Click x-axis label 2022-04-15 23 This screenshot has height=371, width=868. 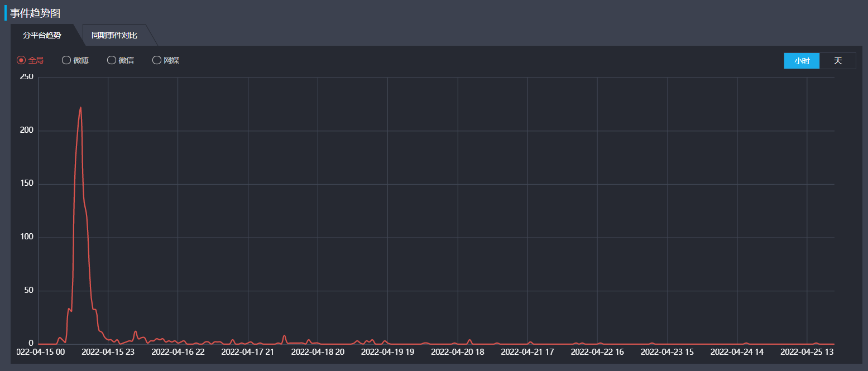[x=108, y=352]
